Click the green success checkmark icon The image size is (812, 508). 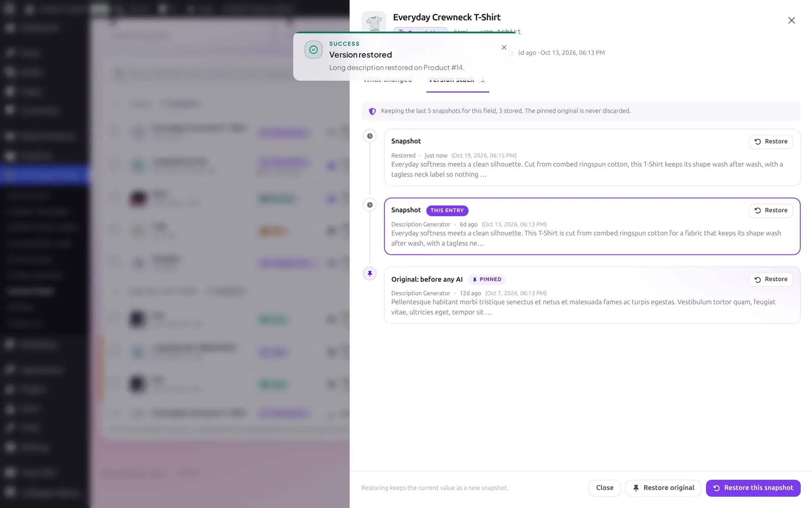[314, 50]
